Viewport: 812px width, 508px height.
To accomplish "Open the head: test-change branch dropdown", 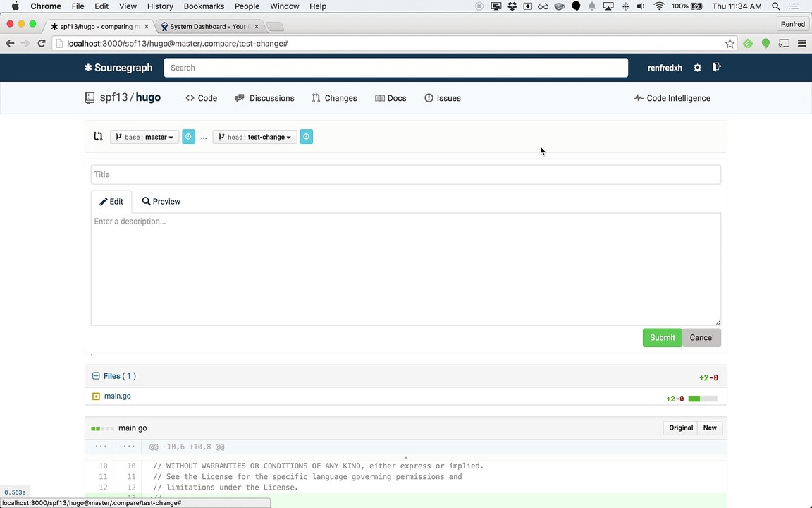I will click(254, 137).
